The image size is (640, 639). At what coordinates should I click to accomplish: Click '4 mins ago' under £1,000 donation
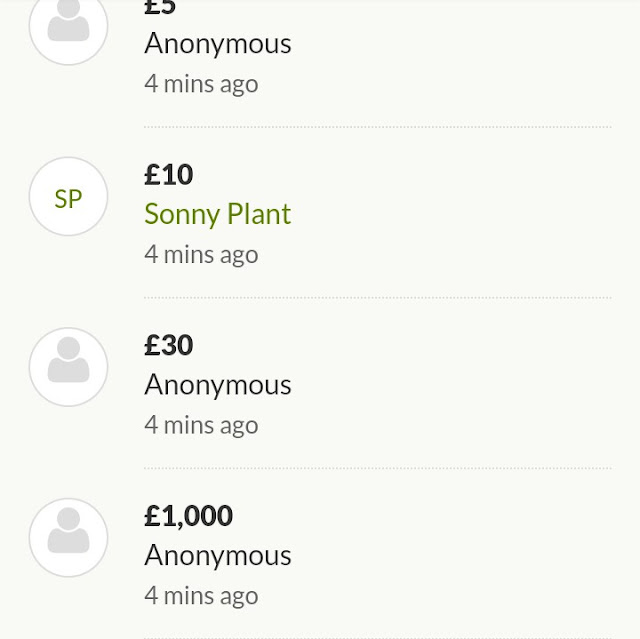point(201,596)
